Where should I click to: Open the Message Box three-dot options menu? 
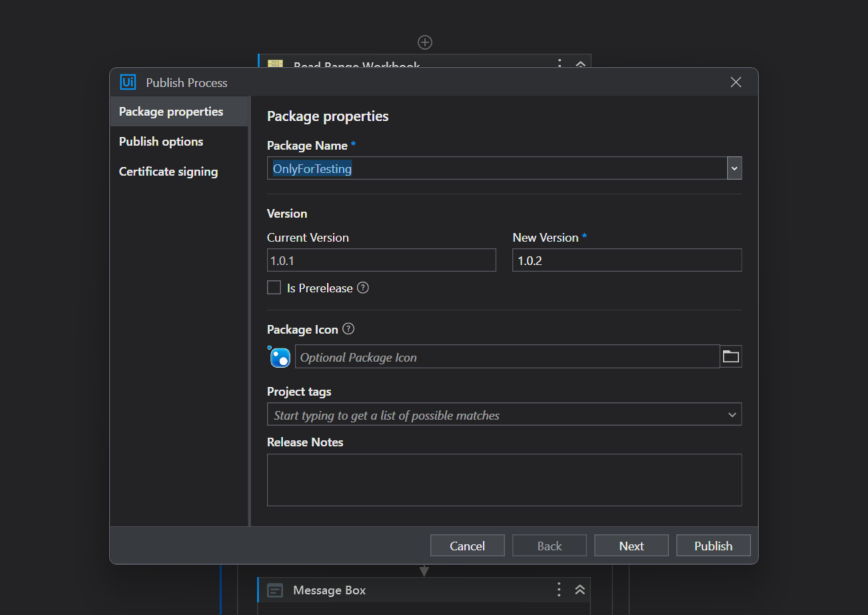pos(559,590)
